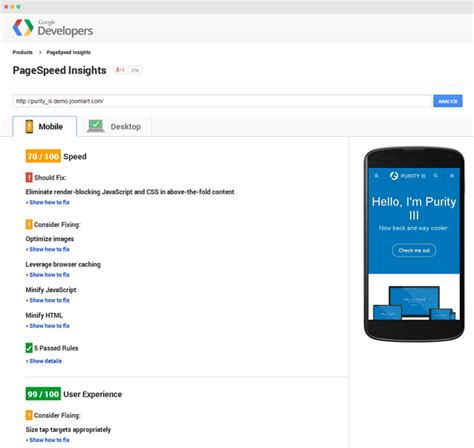This screenshot has width=474, height=448.
Task: Click the left hamburger menu in phone preview
Action: click(376, 176)
